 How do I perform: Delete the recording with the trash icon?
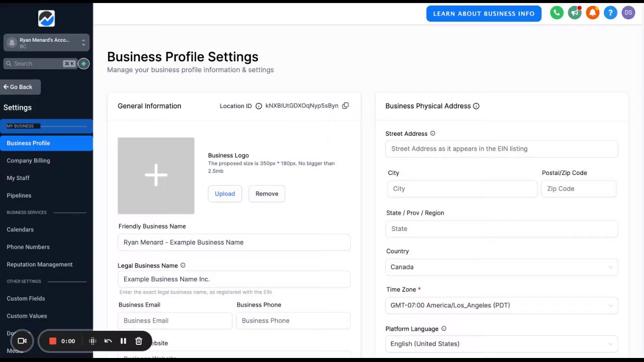(x=139, y=341)
